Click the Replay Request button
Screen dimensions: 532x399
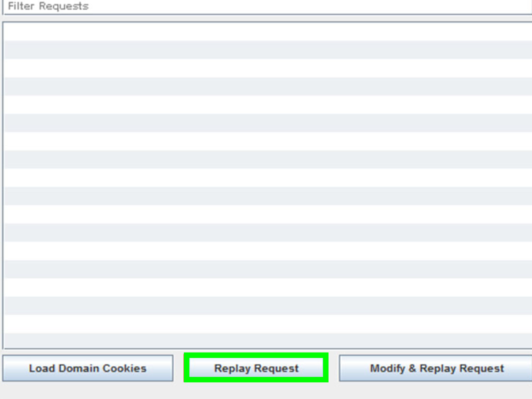tap(256, 368)
